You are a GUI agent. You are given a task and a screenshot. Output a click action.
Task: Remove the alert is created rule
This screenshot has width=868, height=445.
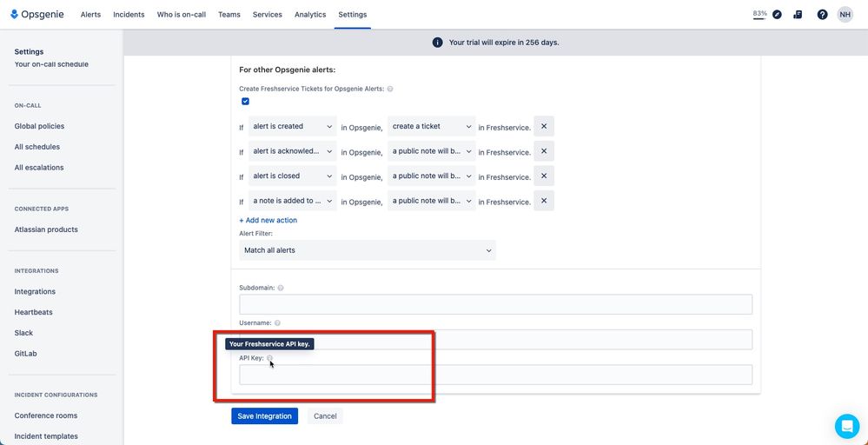[544, 126]
